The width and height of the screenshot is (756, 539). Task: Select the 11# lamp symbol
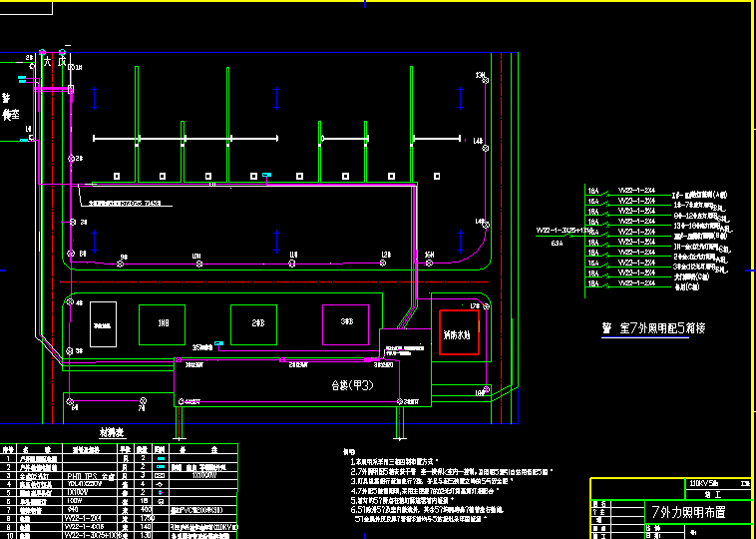pyautogui.click(x=291, y=263)
